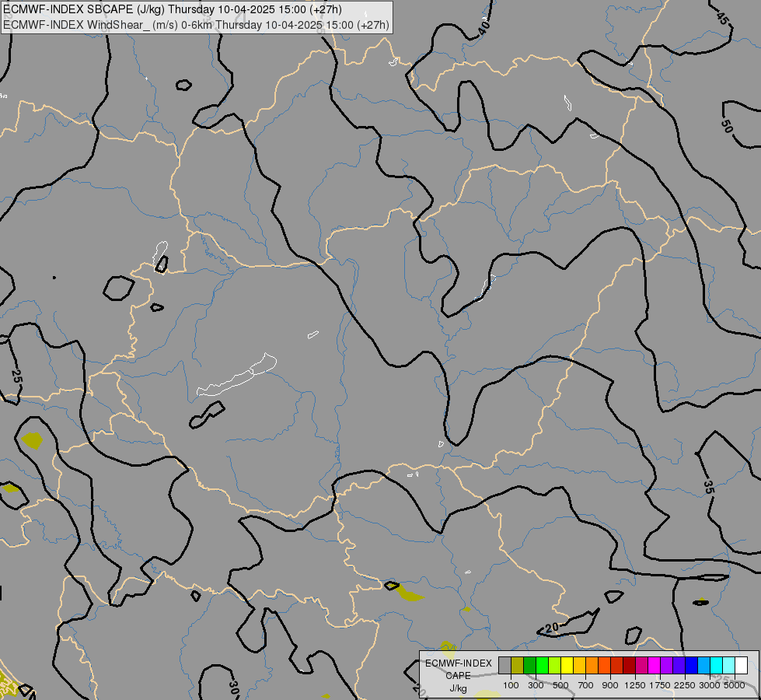Click legend value 500

point(560,685)
